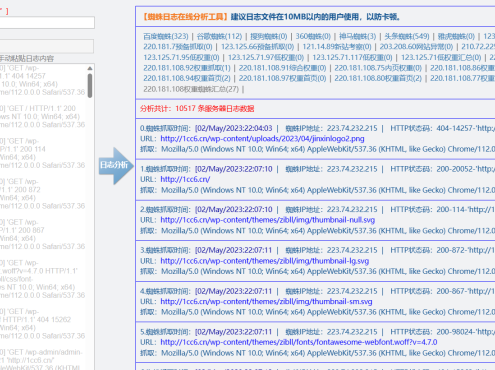495x370 pixels.
Task: Open the 神马蜘蛛(3) filter link
Action: coord(357,36)
